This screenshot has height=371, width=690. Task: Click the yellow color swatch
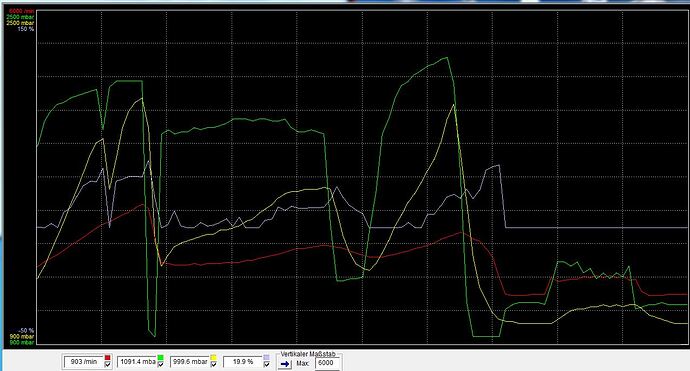213,357
